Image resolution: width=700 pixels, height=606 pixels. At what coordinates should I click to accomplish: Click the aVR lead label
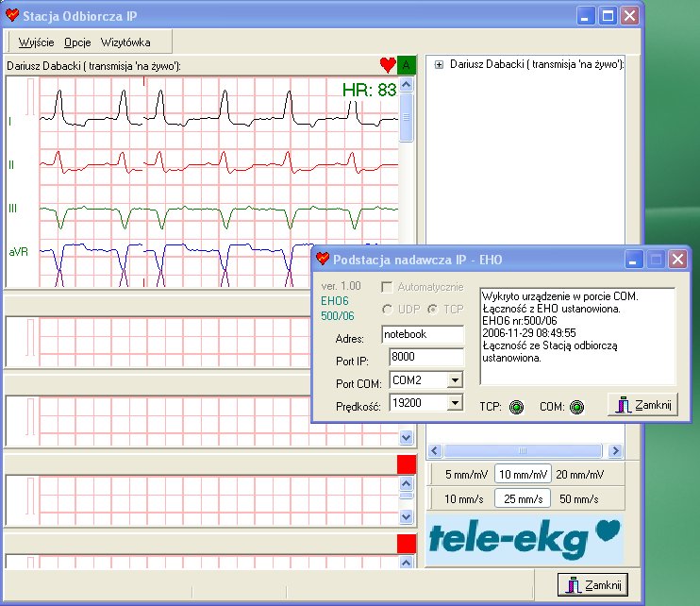(18, 252)
